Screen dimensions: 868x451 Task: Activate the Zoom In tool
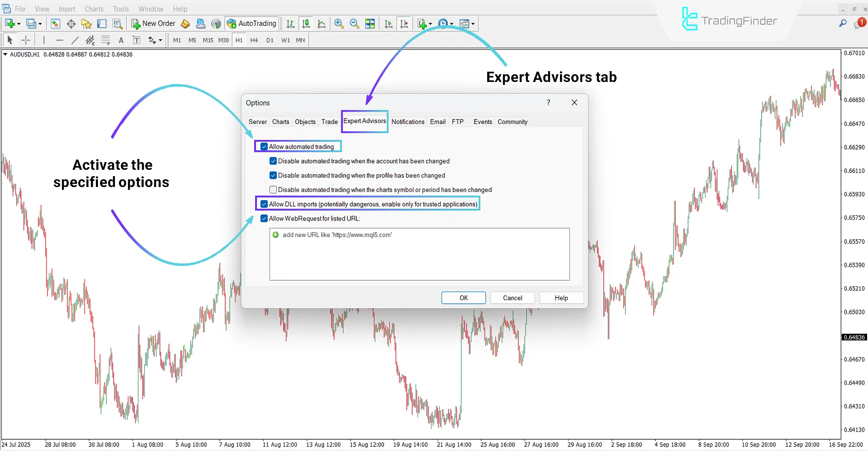[339, 24]
